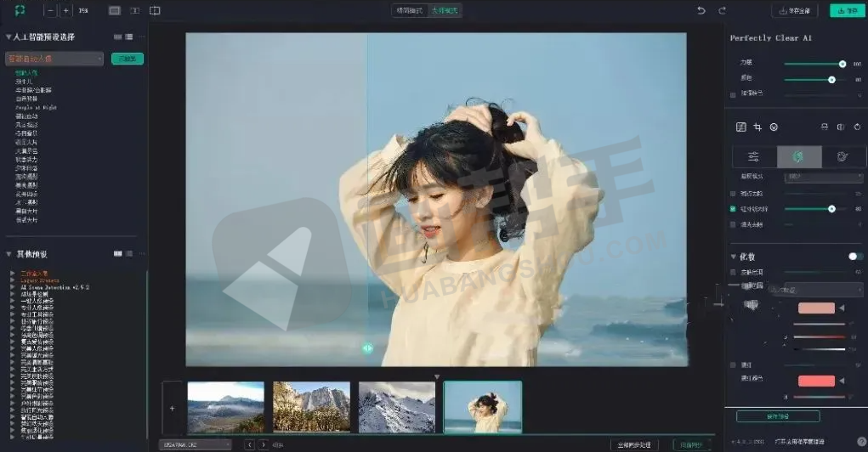868x452 pixels.
Task: Open the paint palette tab
Action: [842, 156]
